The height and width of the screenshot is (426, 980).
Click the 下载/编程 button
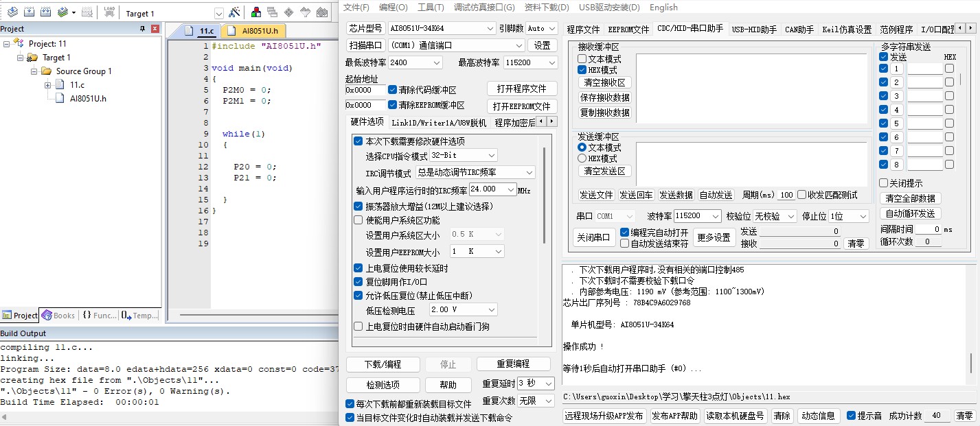coord(383,364)
